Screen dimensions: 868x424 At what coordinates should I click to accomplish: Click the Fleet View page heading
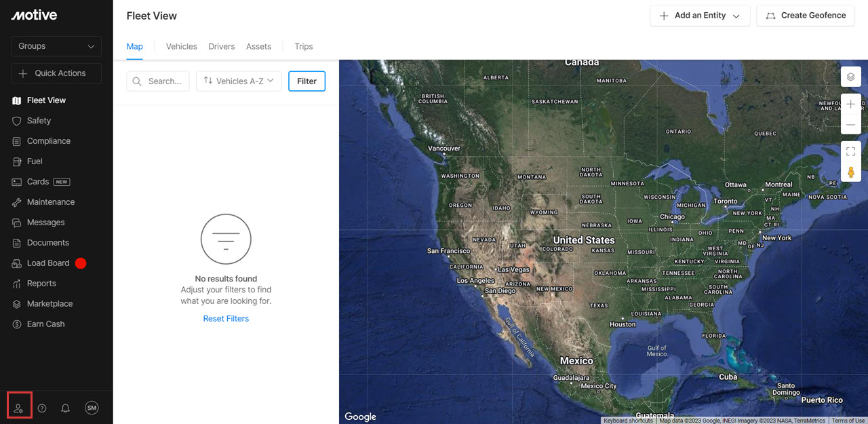click(x=152, y=16)
